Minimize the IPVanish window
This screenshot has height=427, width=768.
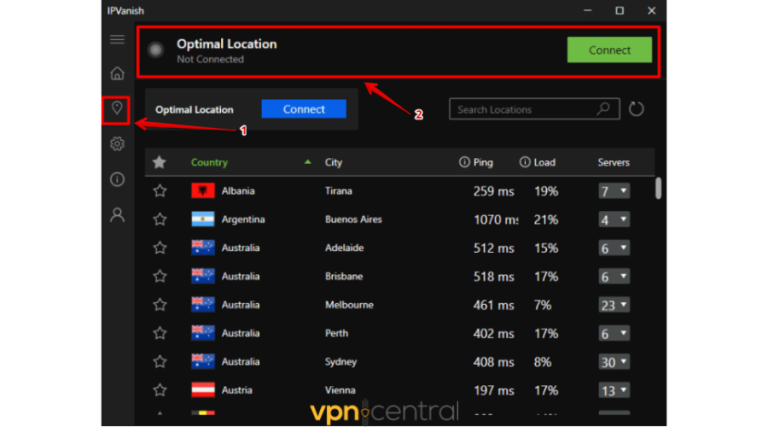[x=588, y=10]
